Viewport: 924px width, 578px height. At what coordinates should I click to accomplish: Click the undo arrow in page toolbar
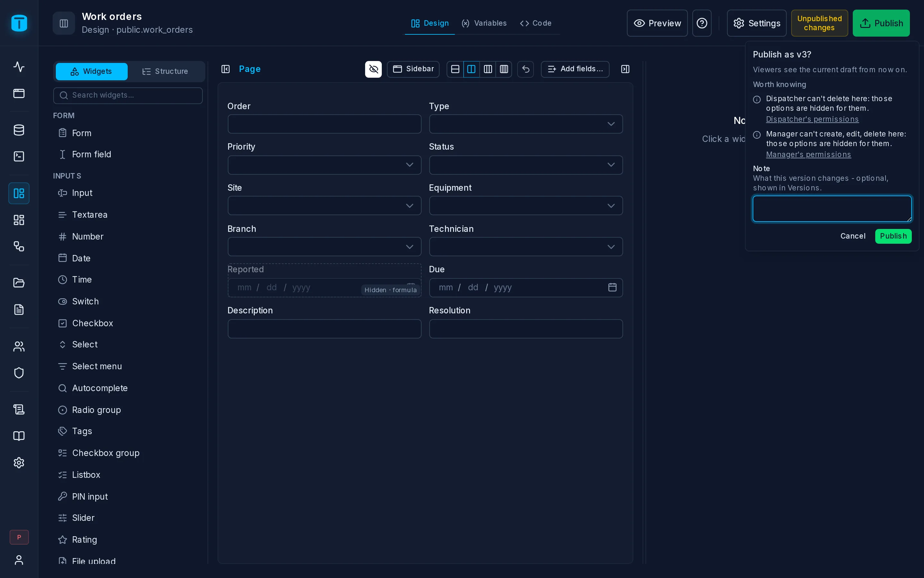(x=526, y=69)
